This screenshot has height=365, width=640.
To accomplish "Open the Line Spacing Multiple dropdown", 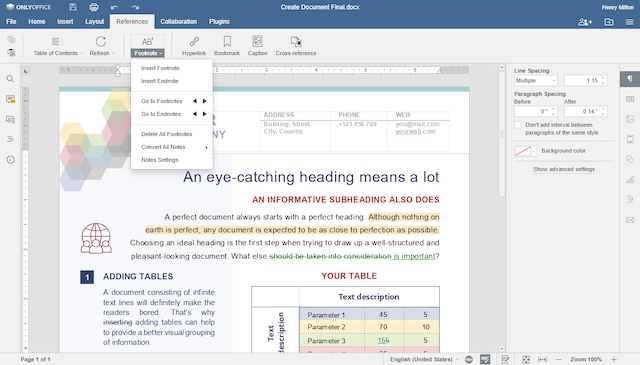I will [536, 80].
